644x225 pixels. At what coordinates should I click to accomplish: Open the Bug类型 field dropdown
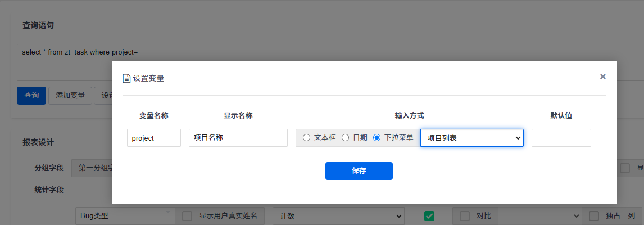pos(125,215)
